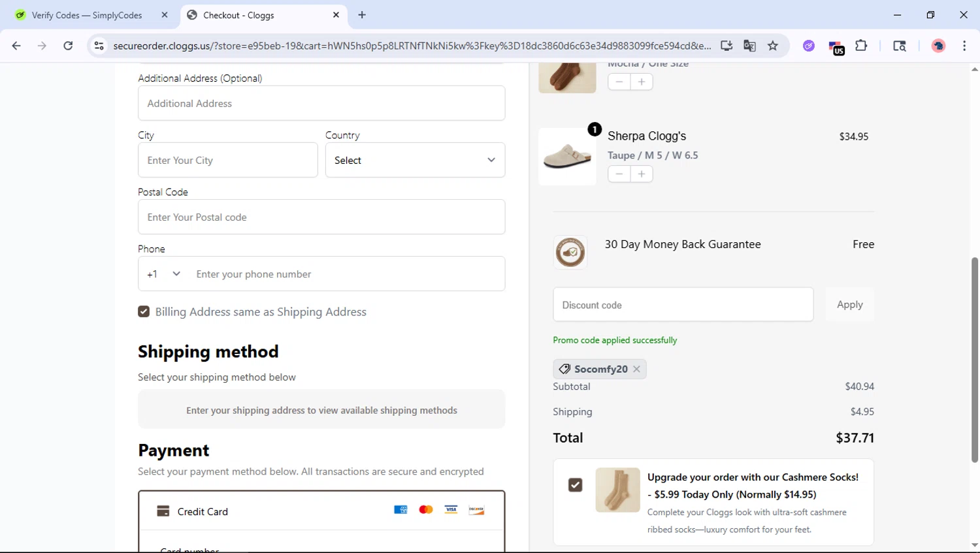Click the Cashmere Socks thumbnail
Screen dimensions: 980x553
(617, 490)
